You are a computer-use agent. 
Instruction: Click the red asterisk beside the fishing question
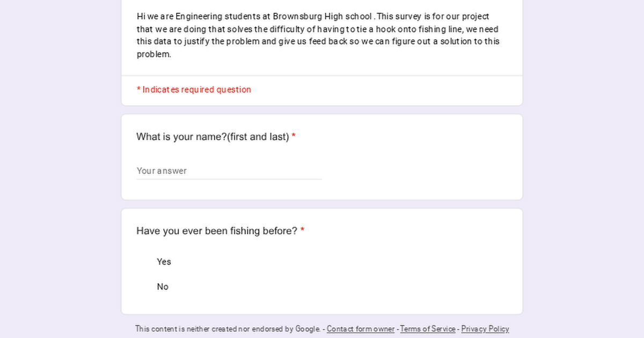click(302, 231)
